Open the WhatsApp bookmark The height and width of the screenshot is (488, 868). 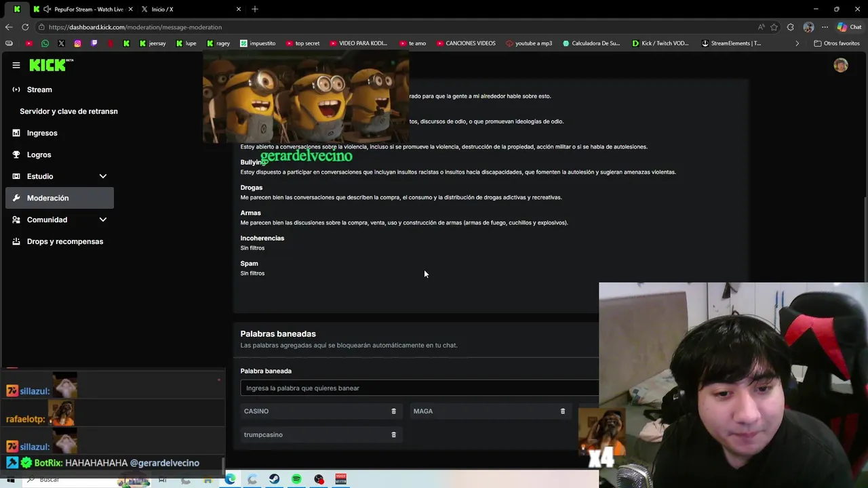click(45, 43)
